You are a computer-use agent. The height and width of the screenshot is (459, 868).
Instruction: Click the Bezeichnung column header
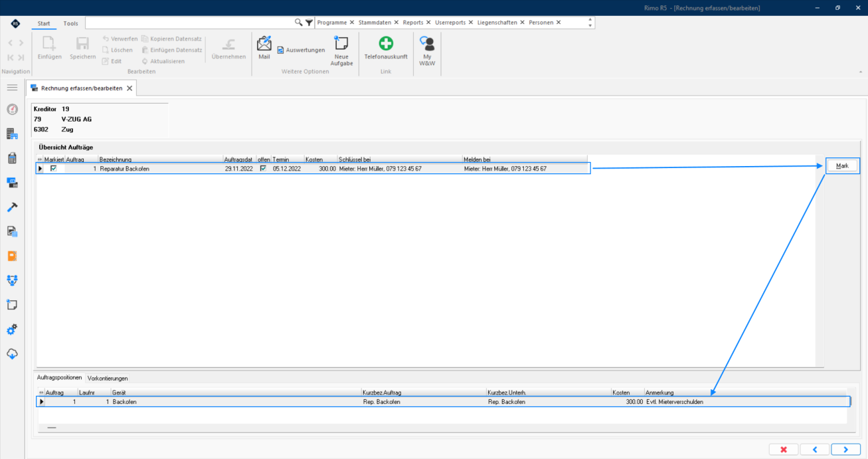tap(161, 159)
